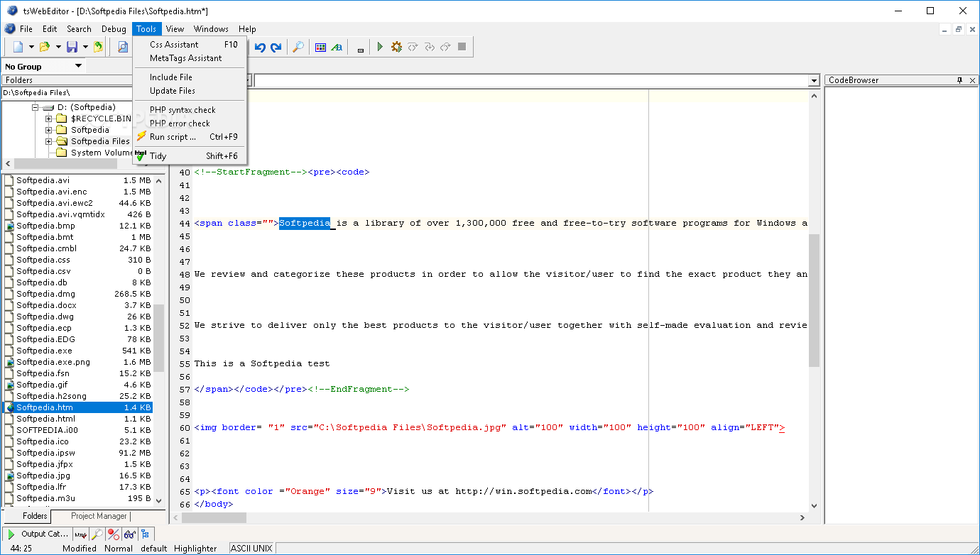Expand the $RECYCLE.BIN folder node

[48, 119]
